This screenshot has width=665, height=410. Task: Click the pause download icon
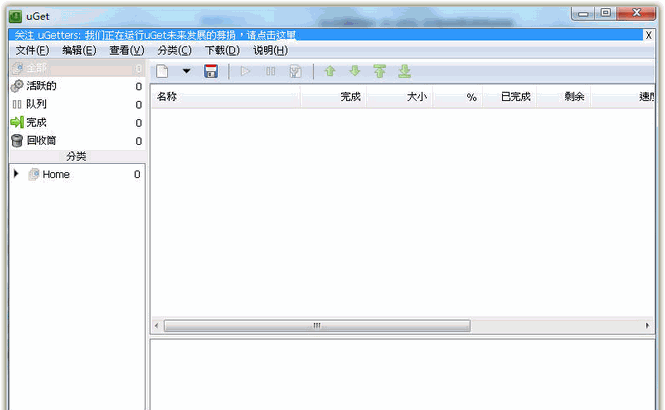coord(271,71)
